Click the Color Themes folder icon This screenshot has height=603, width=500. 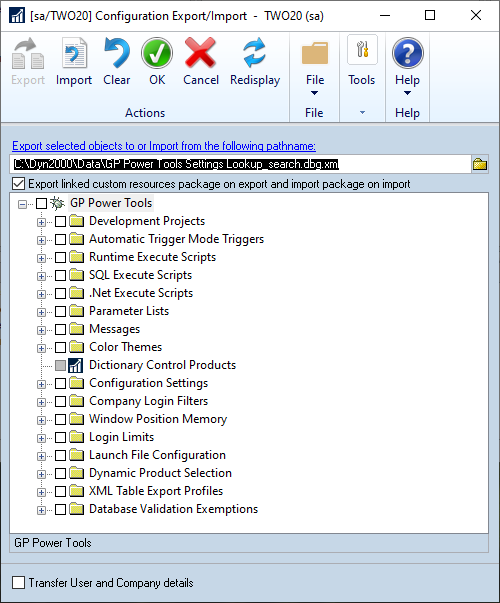[77, 347]
